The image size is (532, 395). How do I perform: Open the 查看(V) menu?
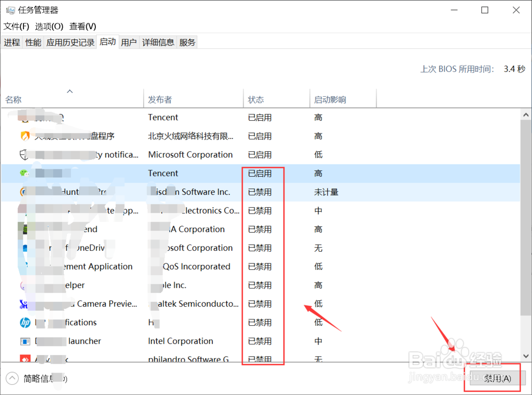click(x=83, y=26)
